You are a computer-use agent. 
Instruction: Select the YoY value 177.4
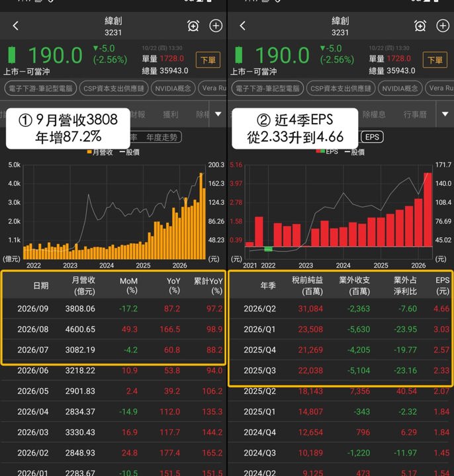click(x=170, y=454)
